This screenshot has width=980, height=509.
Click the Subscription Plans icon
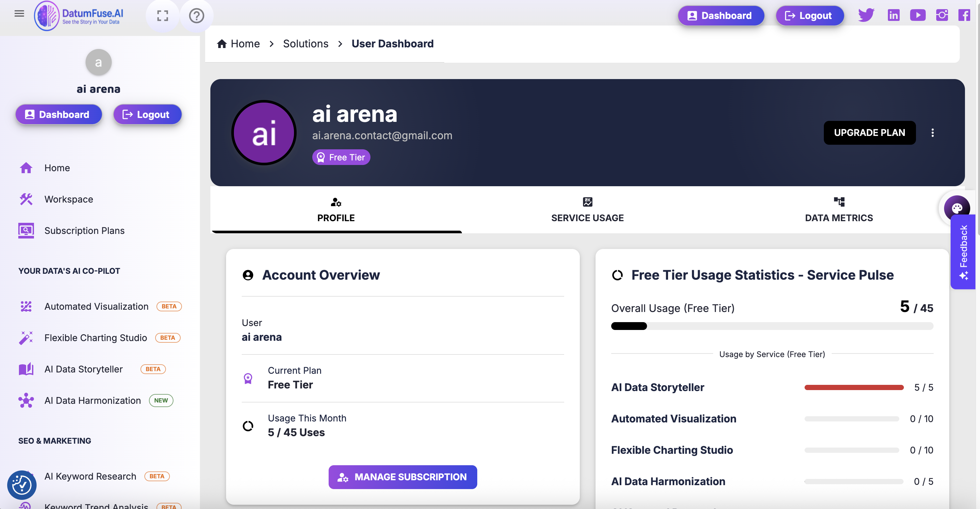(26, 231)
